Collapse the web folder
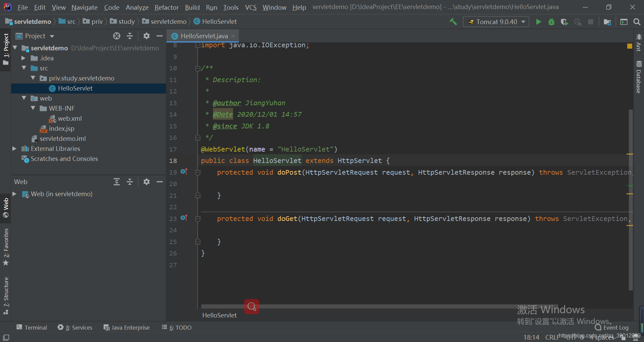The width and height of the screenshot is (644, 342). (x=24, y=98)
